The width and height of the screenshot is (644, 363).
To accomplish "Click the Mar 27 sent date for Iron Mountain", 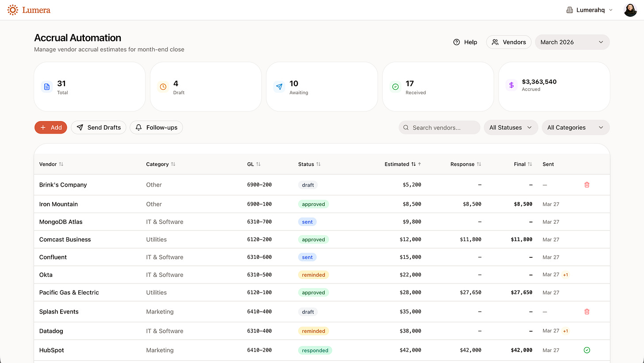I will tap(551, 204).
